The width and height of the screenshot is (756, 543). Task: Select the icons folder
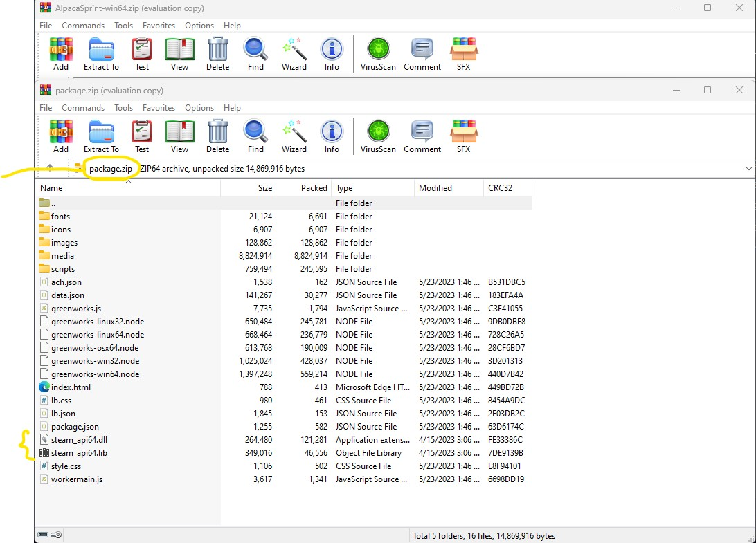pyautogui.click(x=285, y=230)
